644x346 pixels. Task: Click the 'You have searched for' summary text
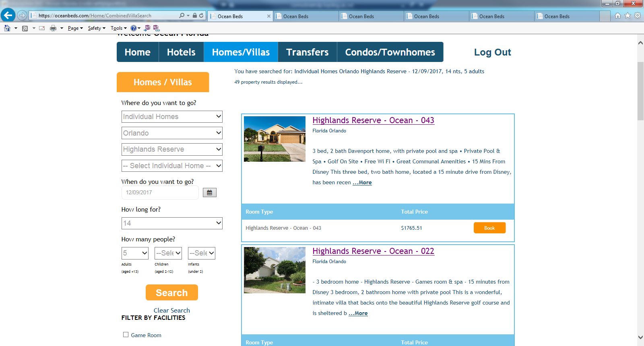pyautogui.click(x=359, y=72)
